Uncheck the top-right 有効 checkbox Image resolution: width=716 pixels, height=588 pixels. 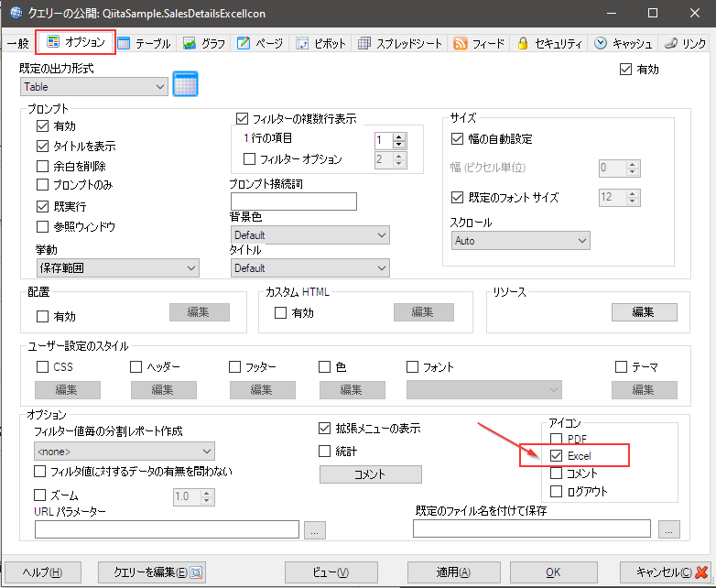point(625,70)
